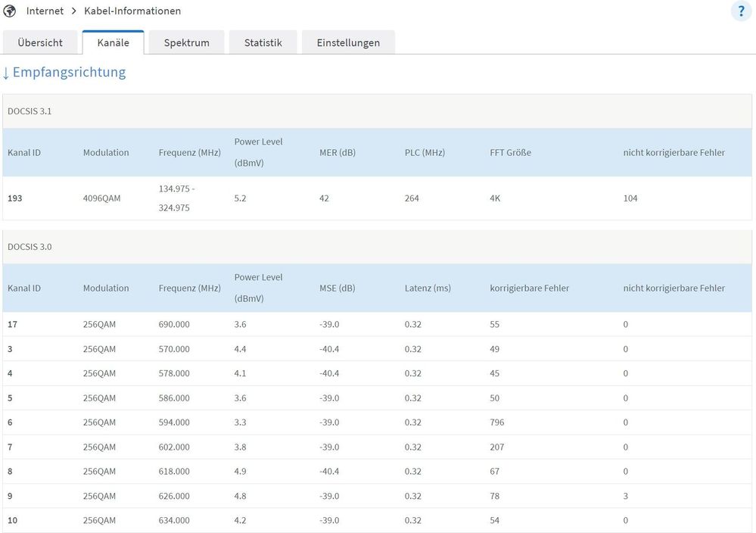The height and width of the screenshot is (533, 756).
Task: Click the MER (dB) column header
Action: coord(338,153)
